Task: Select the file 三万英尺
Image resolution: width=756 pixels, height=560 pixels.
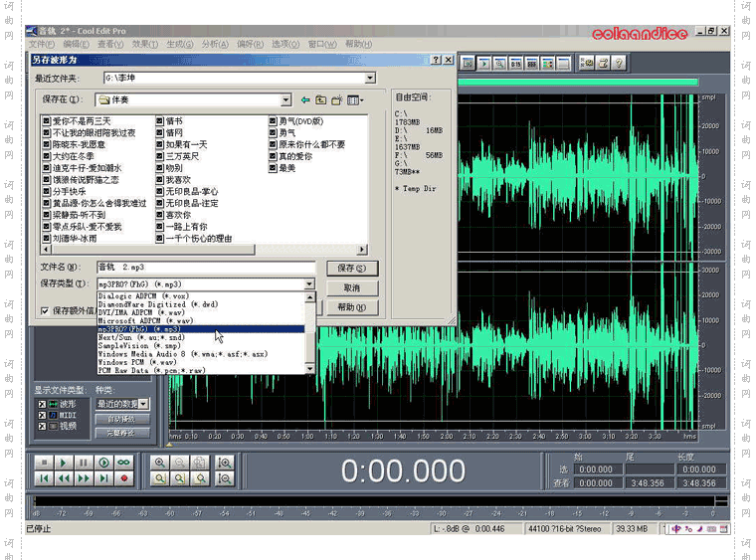Action: 177,156
